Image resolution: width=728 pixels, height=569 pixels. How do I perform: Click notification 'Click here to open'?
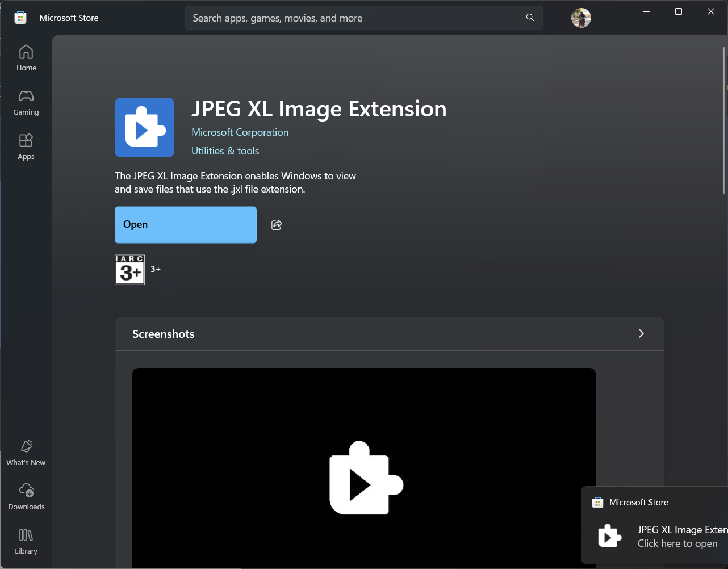pyautogui.click(x=677, y=543)
